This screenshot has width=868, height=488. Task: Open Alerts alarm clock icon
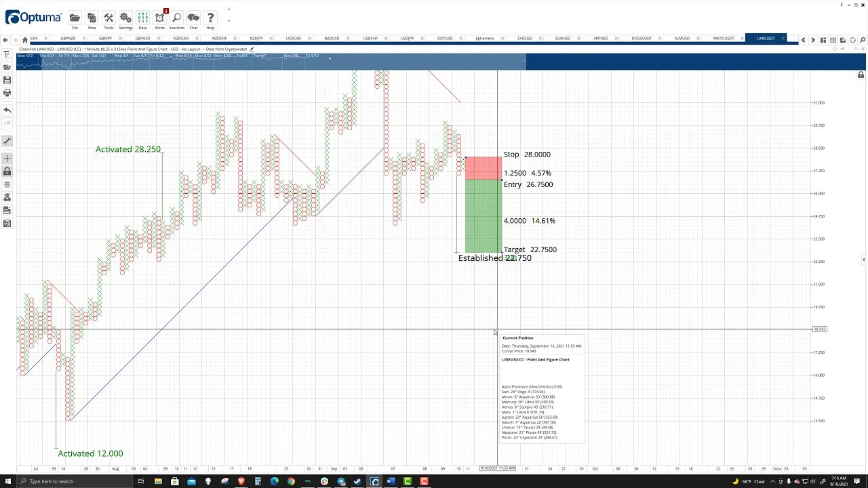159,18
